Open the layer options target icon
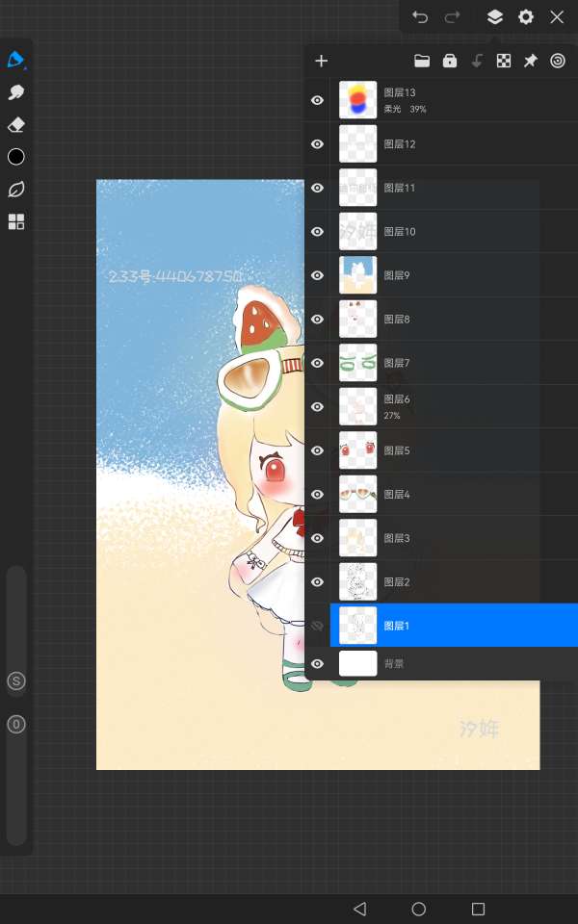The image size is (578, 924). click(x=557, y=61)
